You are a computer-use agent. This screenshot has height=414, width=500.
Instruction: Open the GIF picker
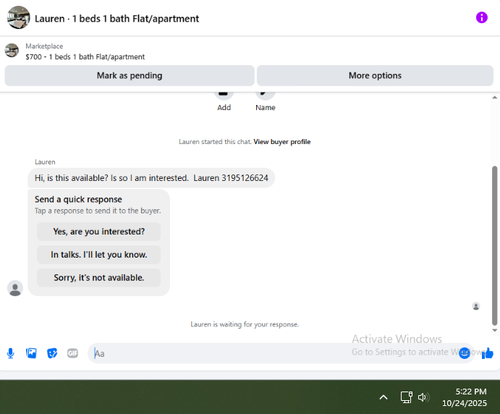pyautogui.click(x=72, y=353)
